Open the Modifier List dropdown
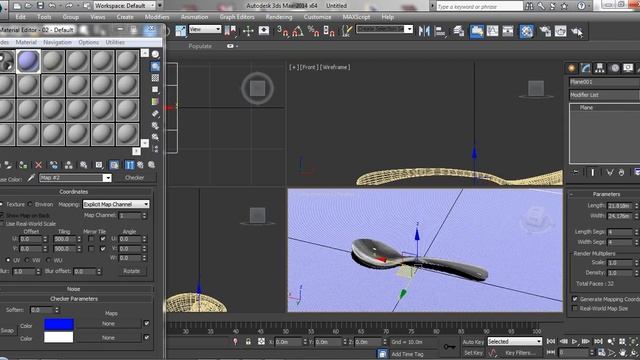 604,95
